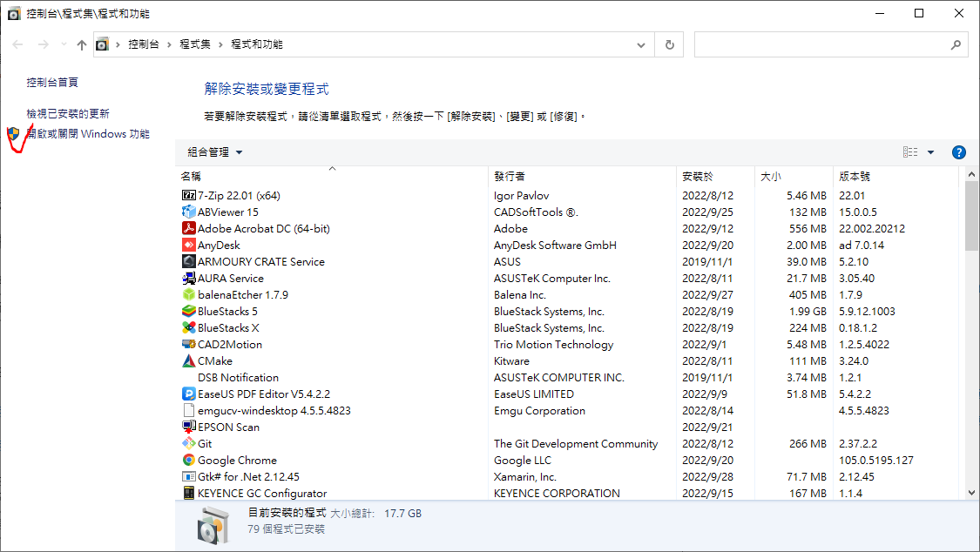The width and height of the screenshot is (980, 552).
Task: Click publisher The Git Development Community
Action: [x=576, y=443]
